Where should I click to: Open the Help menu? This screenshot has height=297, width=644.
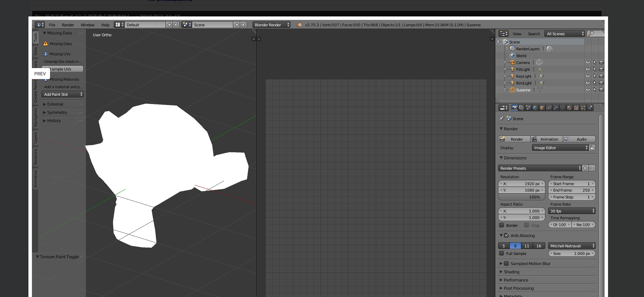(105, 25)
